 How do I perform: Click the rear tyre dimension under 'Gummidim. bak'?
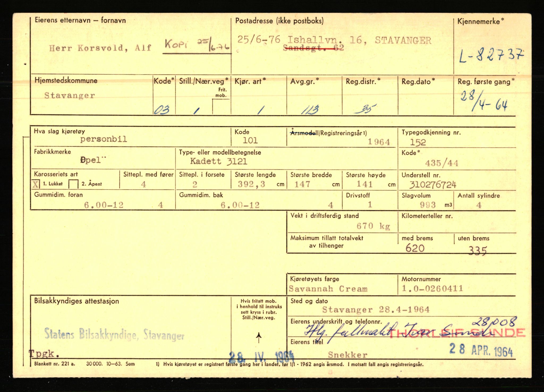(x=240, y=205)
